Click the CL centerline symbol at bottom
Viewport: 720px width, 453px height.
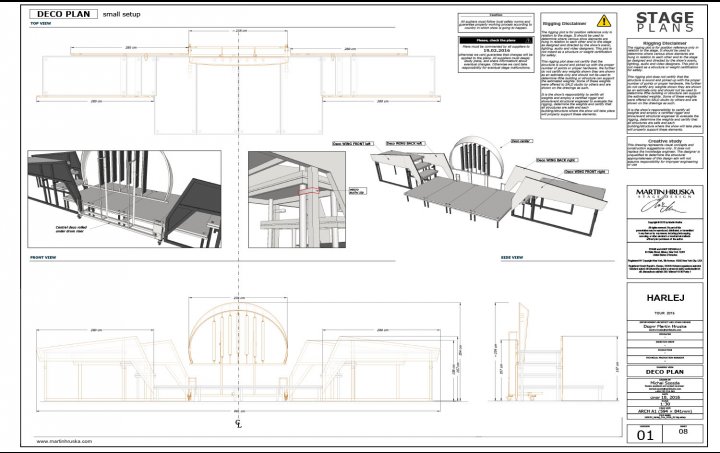[238, 424]
